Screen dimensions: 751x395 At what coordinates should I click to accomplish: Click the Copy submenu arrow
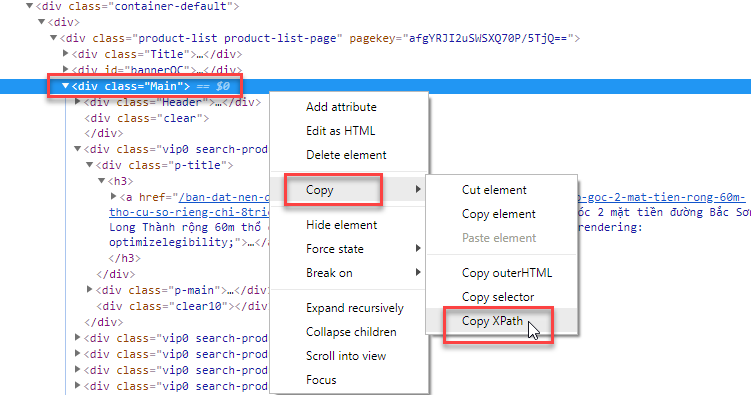tap(418, 189)
